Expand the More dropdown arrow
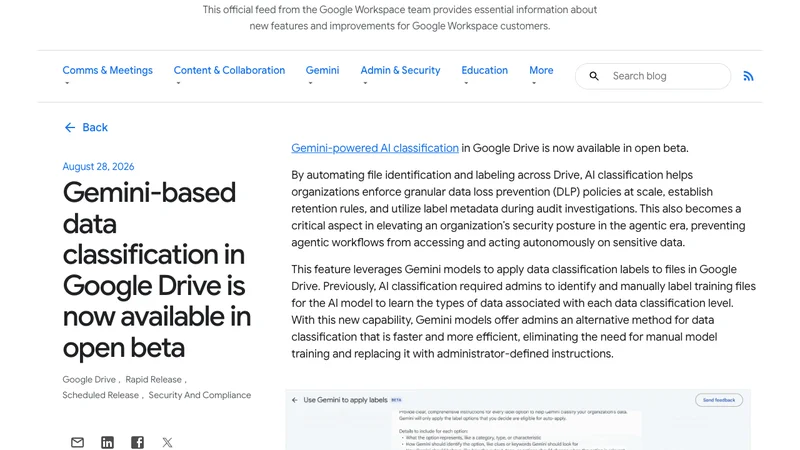The height and width of the screenshot is (450, 800). tap(534, 83)
